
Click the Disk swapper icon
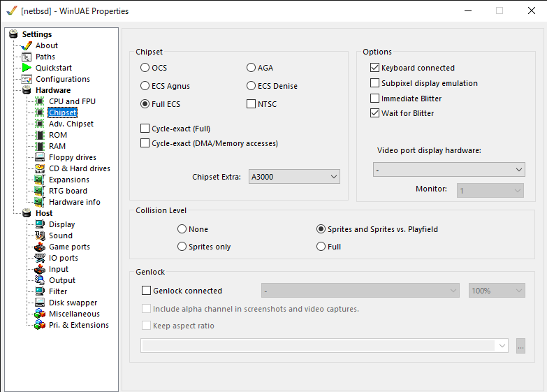pos(40,303)
